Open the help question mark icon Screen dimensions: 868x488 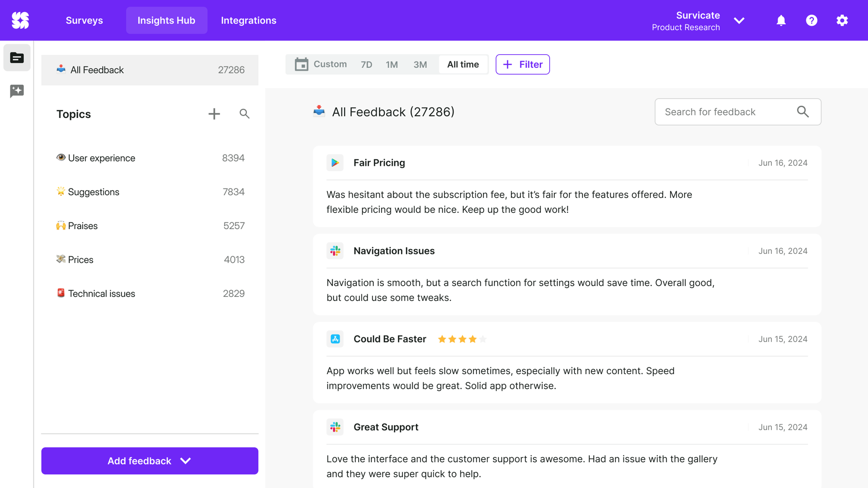(811, 20)
